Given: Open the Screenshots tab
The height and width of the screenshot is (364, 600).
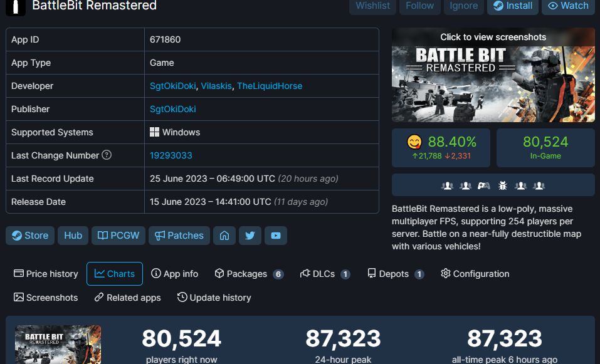Looking at the screenshot, I should click(46, 298).
